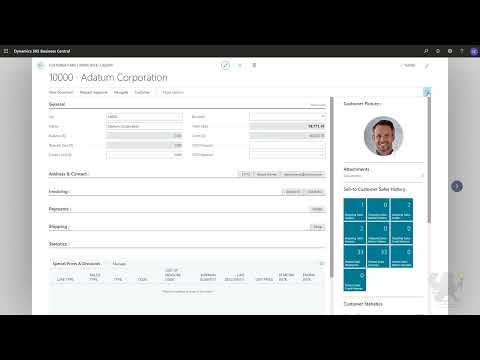Open the New Document menu

click(x=61, y=92)
